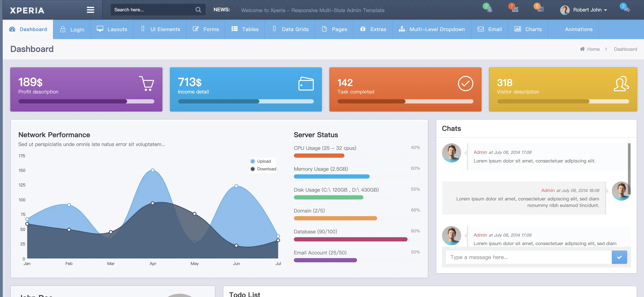Click the April upload peak data point
The height and width of the screenshot is (297, 644).
[x=153, y=170]
